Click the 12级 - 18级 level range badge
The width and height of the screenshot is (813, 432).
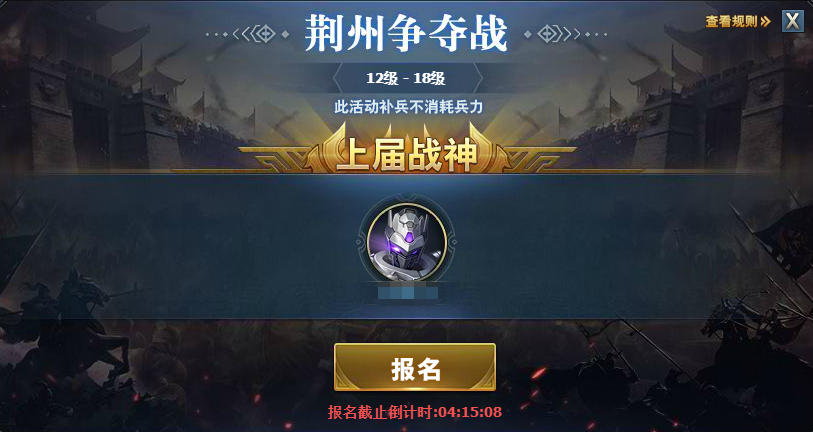pyautogui.click(x=406, y=78)
